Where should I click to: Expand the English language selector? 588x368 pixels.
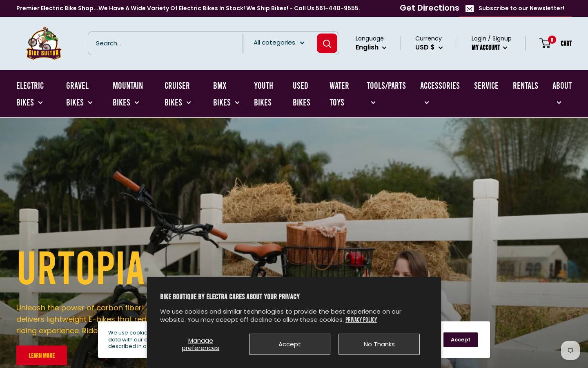371,47
